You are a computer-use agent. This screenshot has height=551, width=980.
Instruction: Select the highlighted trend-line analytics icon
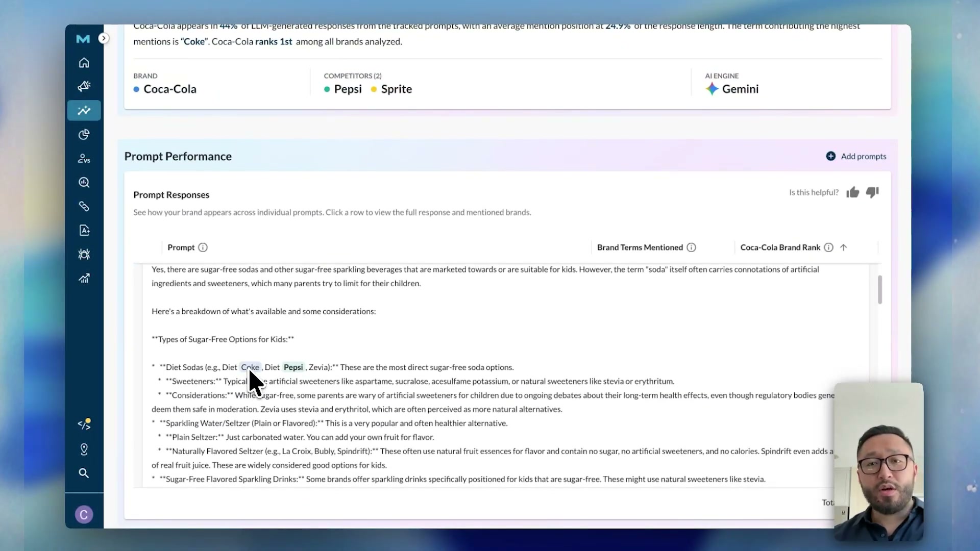click(x=84, y=110)
